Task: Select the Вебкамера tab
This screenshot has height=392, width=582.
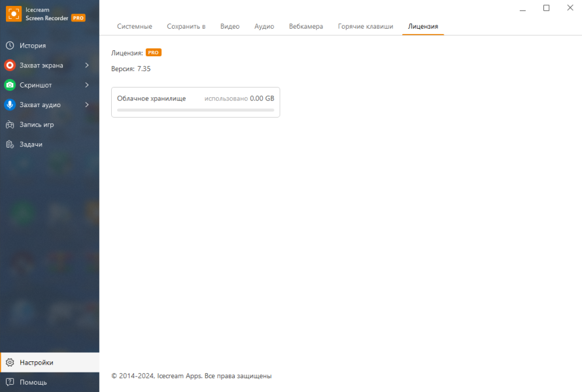Action: tap(306, 26)
